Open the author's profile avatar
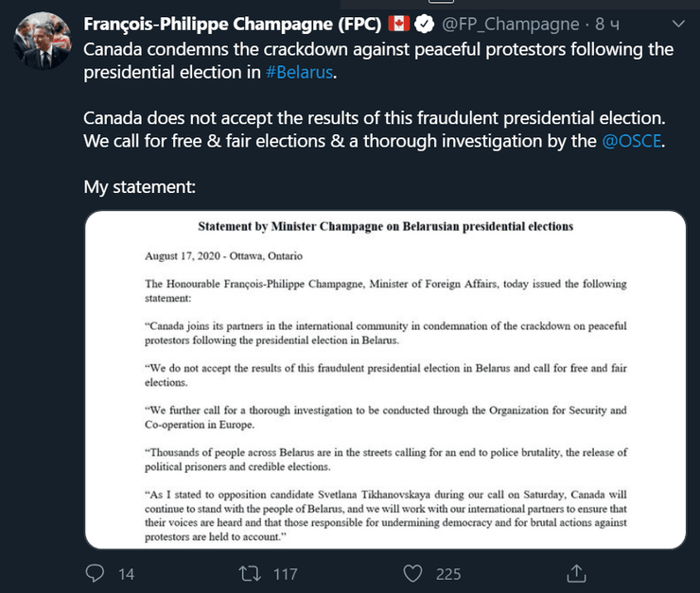 click(x=40, y=42)
